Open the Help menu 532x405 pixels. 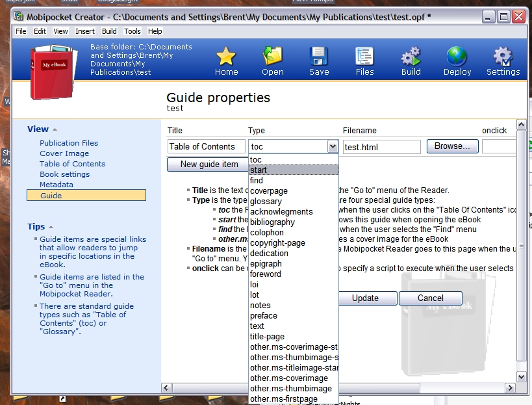tap(155, 31)
